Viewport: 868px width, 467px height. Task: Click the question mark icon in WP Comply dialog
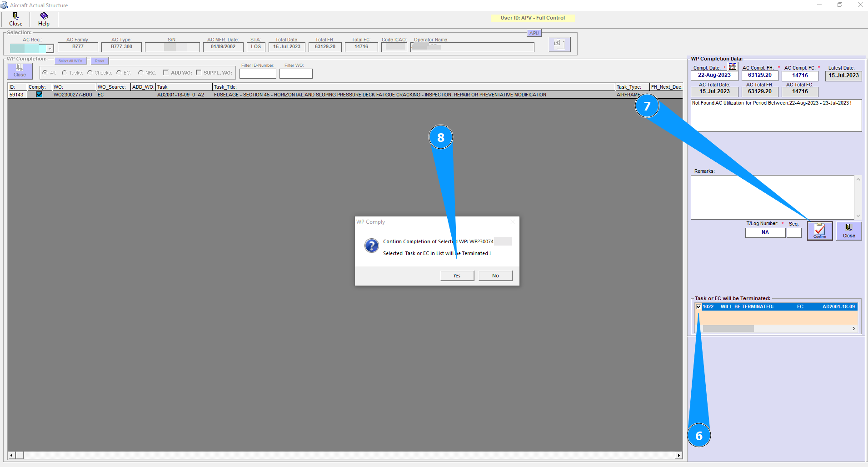click(x=372, y=246)
